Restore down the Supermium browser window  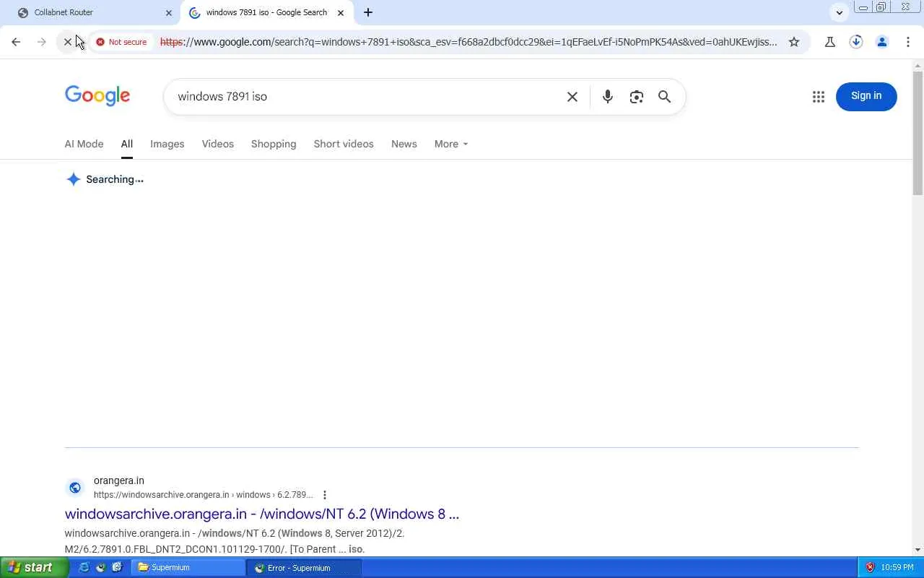pos(882,7)
